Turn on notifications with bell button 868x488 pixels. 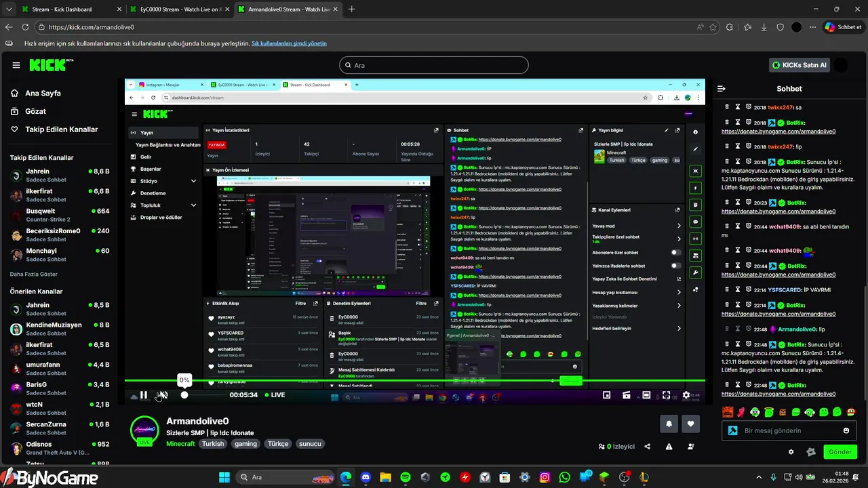(x=669, y=424)
